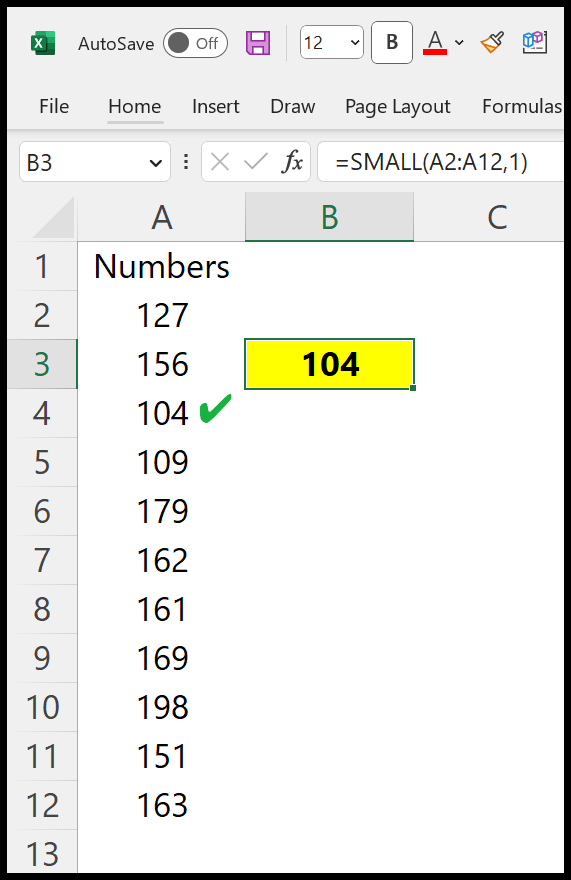This screenshot has width=571, height=880.
Task: Click the formula bar options dots
Action: (186, 162)
